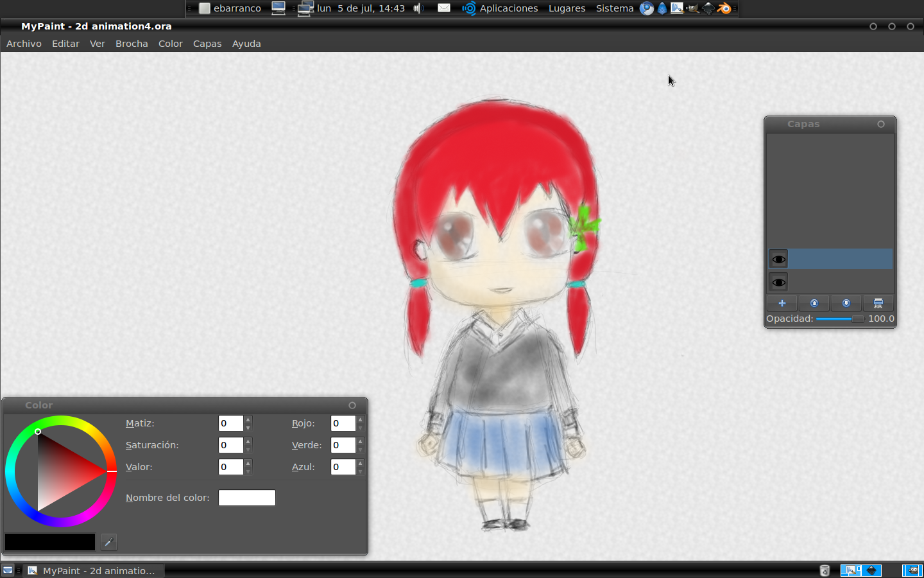924x578 pixels.
Task: Open the Aplicaciones system menu
Action: point(508,8)
